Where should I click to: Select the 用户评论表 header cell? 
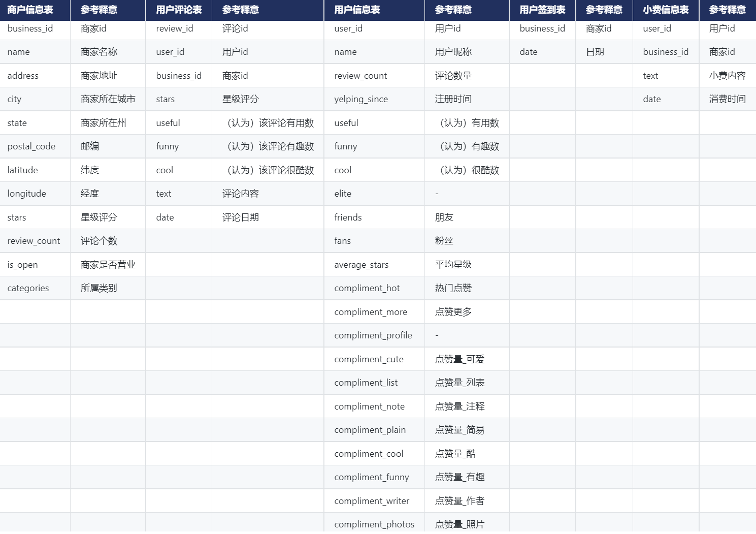tap(179, 10)
